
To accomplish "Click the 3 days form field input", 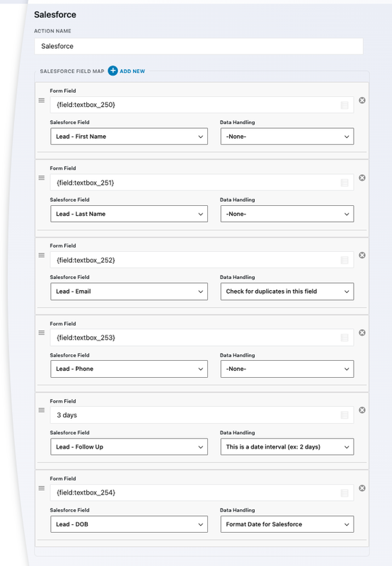I will 202,415.
